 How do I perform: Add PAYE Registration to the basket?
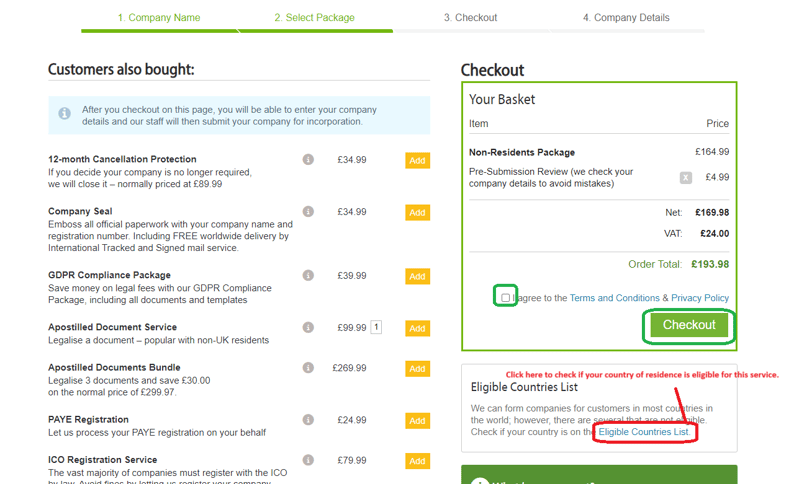pos(417,421)
